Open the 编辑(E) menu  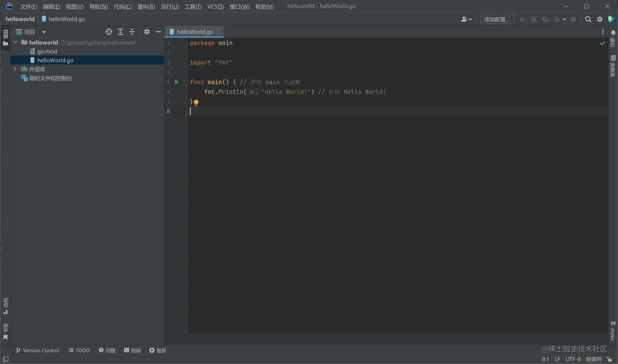tap(51, 7)
